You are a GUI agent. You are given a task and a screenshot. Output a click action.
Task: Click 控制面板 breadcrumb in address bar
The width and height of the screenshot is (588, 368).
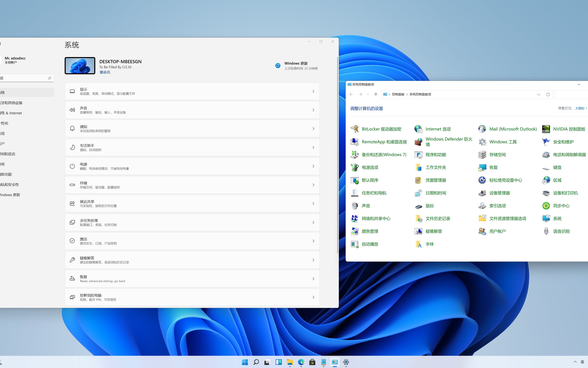pos(398,94)
